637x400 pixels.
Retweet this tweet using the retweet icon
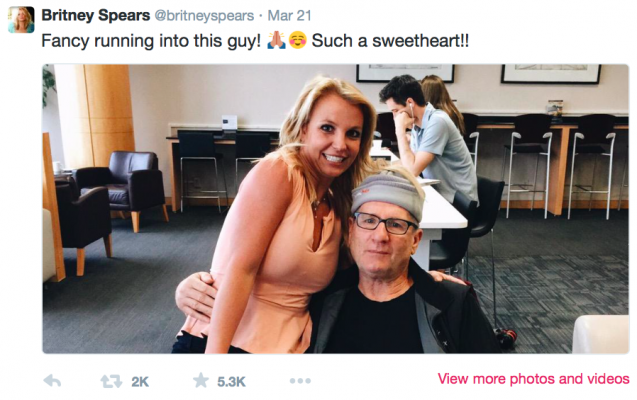click(112, 381)
